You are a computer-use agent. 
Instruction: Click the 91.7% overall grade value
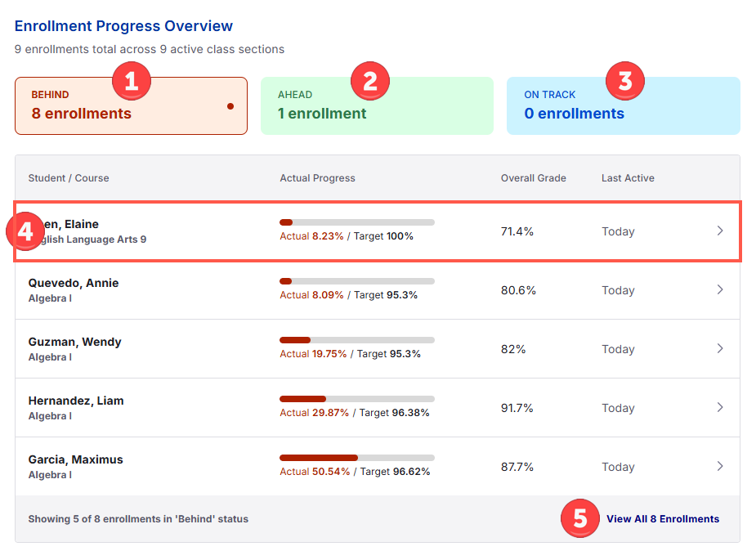pyautogui.click(x=517, y=408)
